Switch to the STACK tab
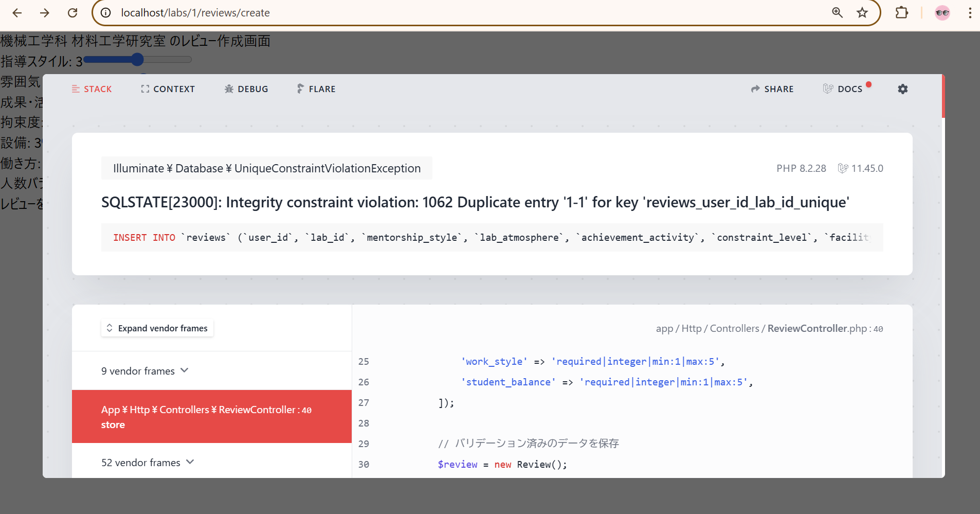This screenshot has width=980, height=514. [92, 89]
